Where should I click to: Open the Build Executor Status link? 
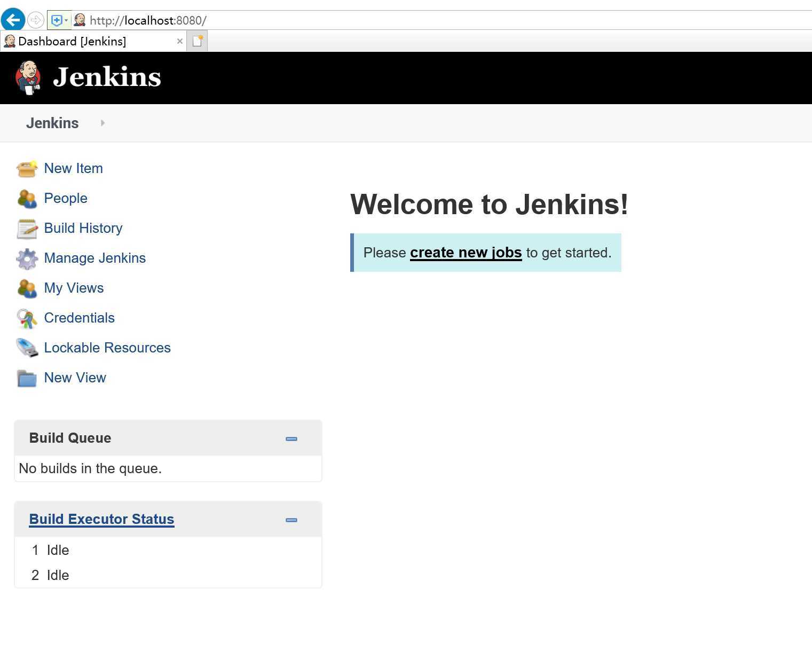point(101,520)
